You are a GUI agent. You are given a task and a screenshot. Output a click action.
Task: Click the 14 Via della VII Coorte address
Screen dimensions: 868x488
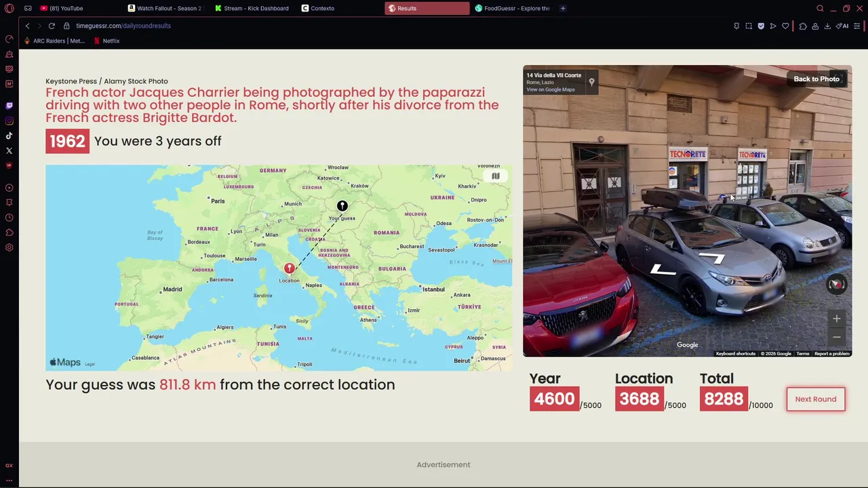point(554,75)
